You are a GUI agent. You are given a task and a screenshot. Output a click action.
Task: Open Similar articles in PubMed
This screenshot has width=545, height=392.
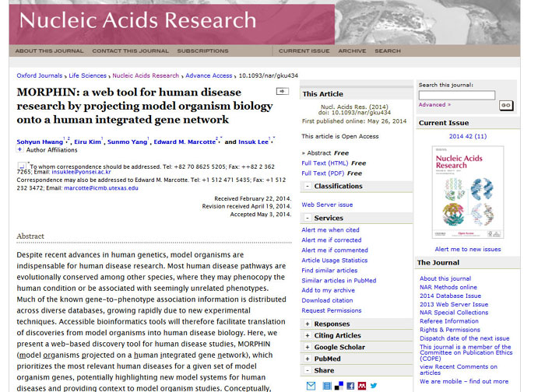(339, 280)
